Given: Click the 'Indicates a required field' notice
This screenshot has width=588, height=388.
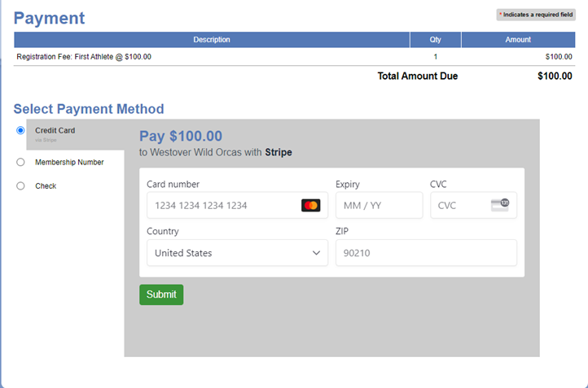Looking at the screenshot, I should coord(536,15).
